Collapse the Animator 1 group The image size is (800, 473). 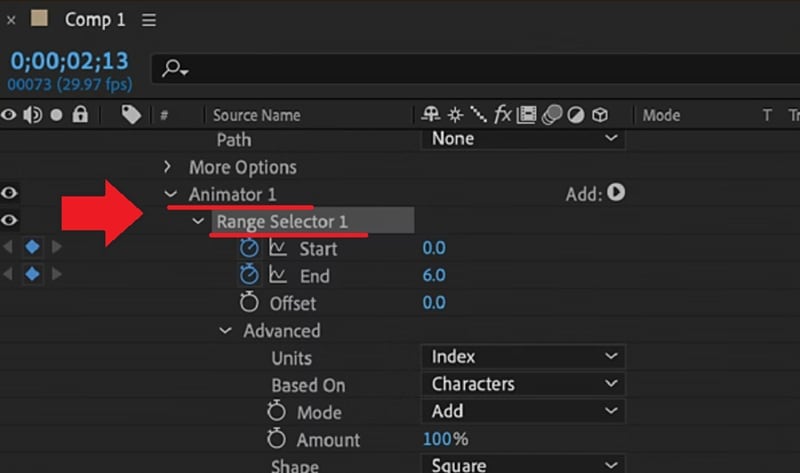coord(170,194)
